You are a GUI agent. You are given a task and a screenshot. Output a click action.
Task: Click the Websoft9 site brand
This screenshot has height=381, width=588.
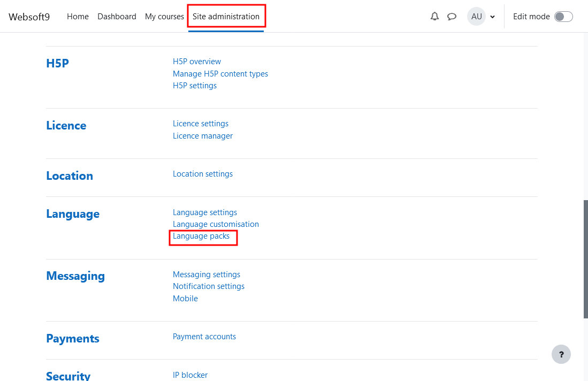click(x=29, y=17)
